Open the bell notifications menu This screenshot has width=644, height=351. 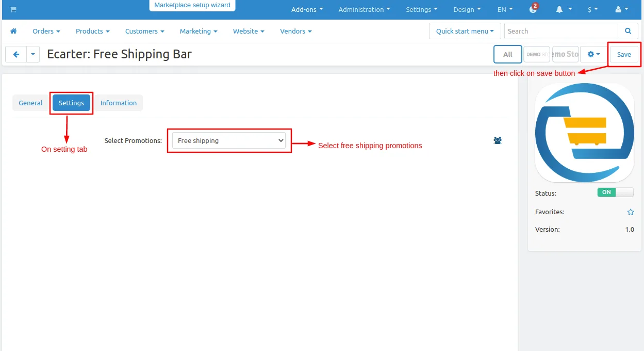564,9
